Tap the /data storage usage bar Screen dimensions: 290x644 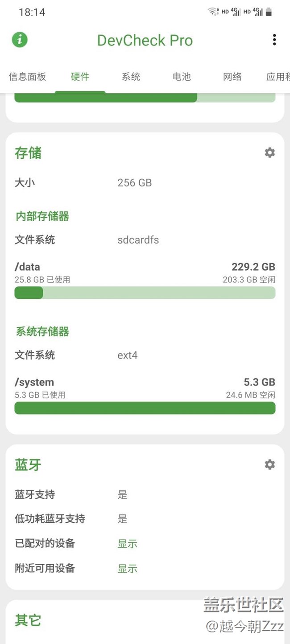coord(145,293)
